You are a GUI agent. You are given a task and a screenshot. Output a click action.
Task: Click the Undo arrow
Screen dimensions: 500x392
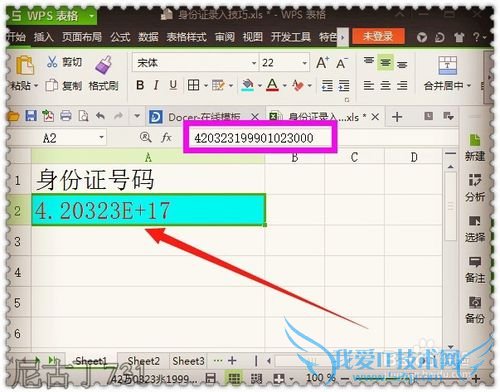pyautogui.click(x=100, y=116)
